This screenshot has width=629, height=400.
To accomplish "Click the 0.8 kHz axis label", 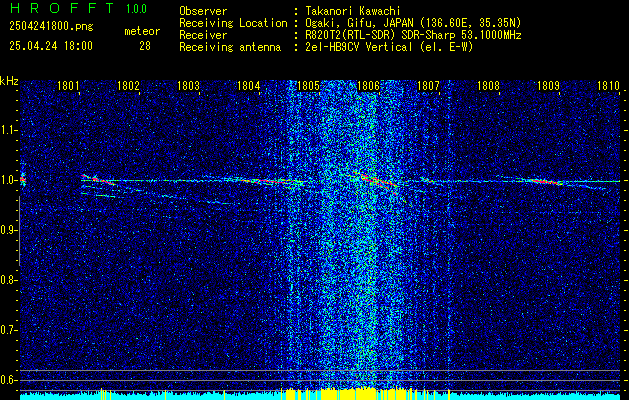I will (x=9, y=280).
